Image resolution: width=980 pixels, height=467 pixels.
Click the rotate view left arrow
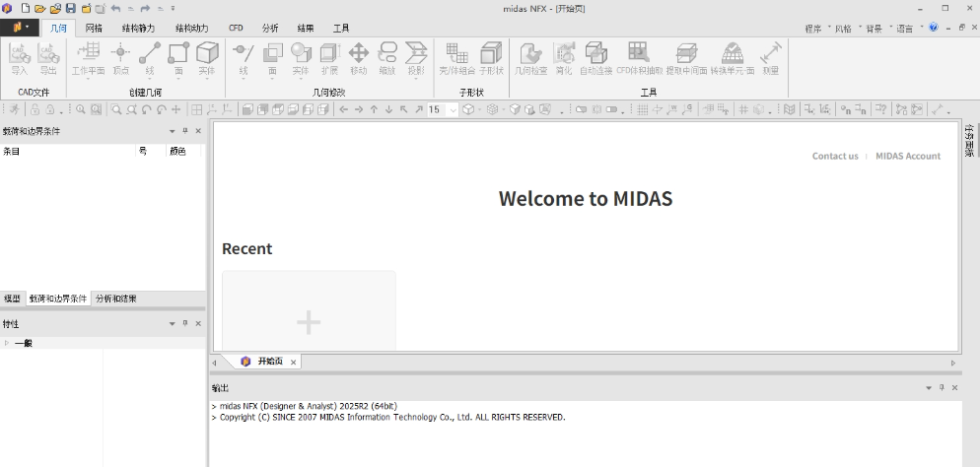(344, 110)
